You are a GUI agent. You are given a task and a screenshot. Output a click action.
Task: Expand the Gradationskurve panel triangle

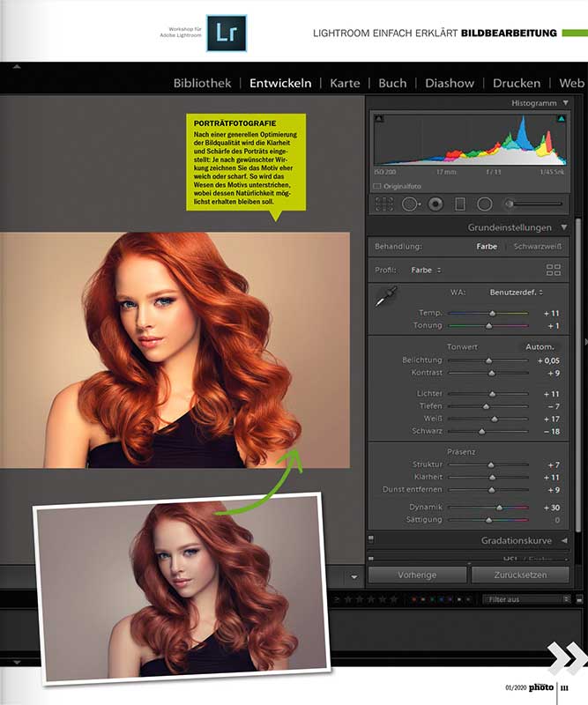tap(564, 540)
